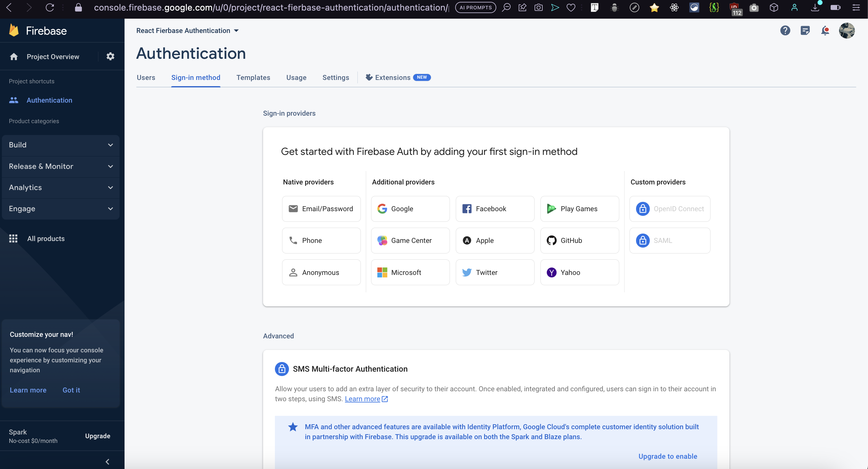
Task: Open the help question mark icon
Action: click(x=785, y=31)
